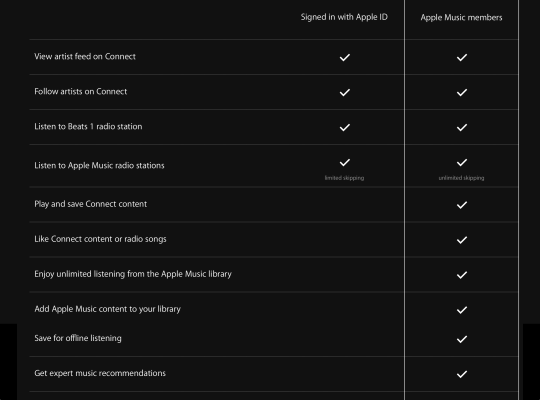Click members checkmark for Save for offline listening
This screenshot has width=540, height=400.
(x=462, y=339)
